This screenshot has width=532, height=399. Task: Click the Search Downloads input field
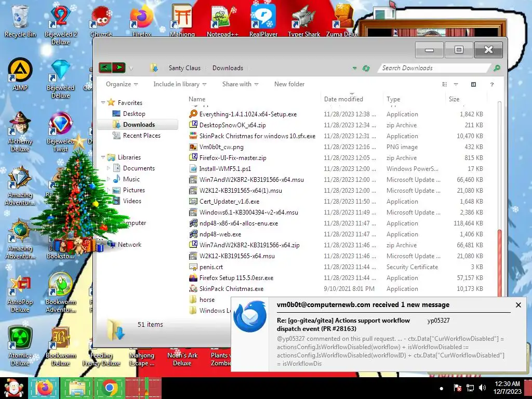(434, 68)
